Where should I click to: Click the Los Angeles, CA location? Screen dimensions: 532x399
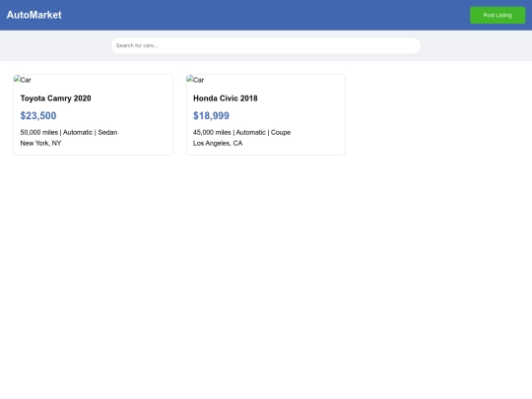(x=218, y=143)
